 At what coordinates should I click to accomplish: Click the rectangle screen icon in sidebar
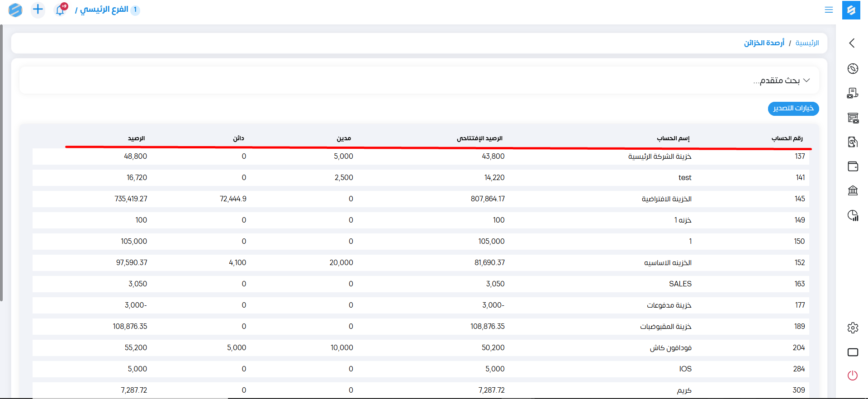point(853,352)
